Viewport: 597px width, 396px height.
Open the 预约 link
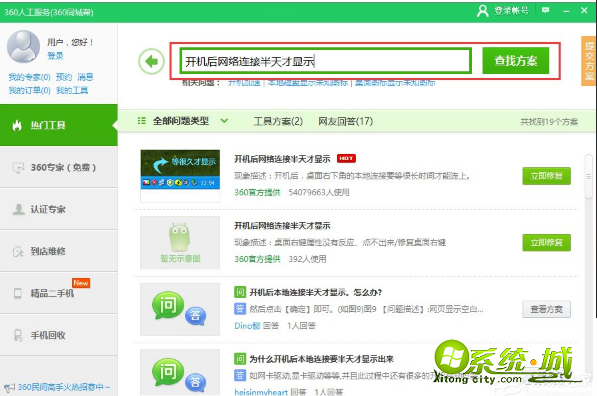coord(64,77)
